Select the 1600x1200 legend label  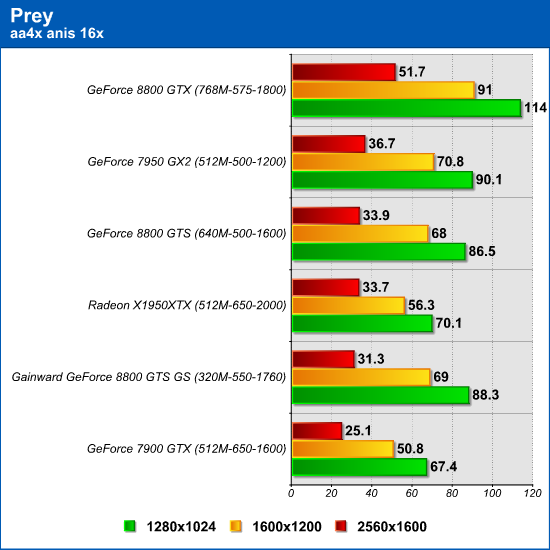point(287,526)
